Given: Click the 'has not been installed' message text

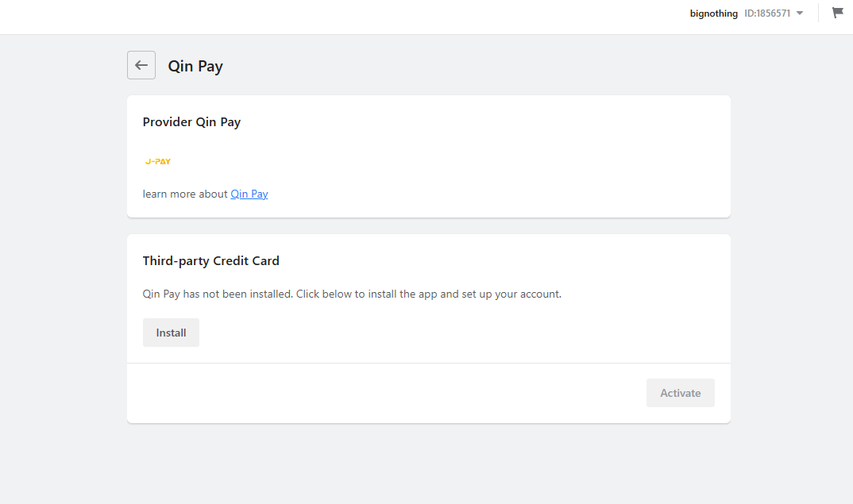Looking at the screenshot, I should click(x=352, y=294).
